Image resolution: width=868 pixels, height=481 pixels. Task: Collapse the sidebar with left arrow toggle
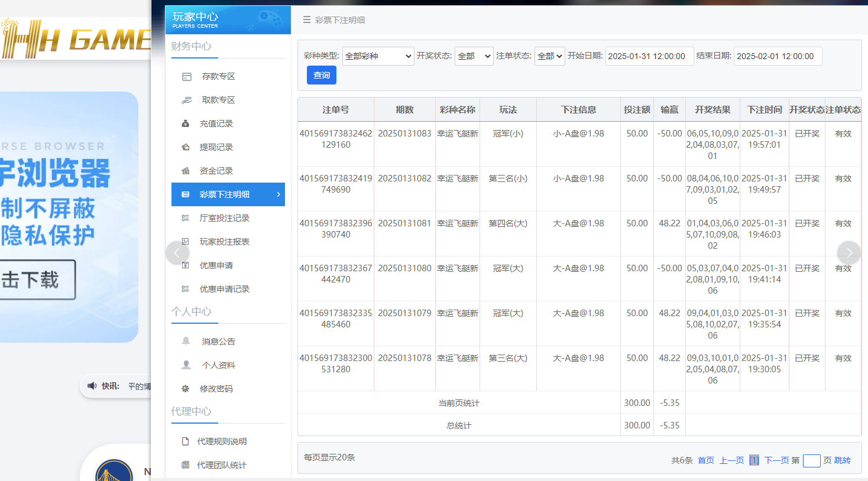[x=177, y=252]
